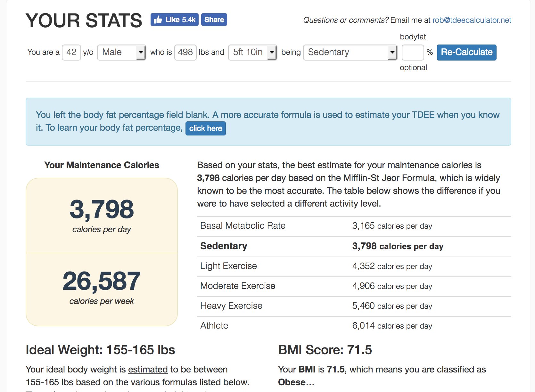The width and height of the screenshot is (535, 392).
Task: Click the 'click here' body fat button
Action: [206, 128]
